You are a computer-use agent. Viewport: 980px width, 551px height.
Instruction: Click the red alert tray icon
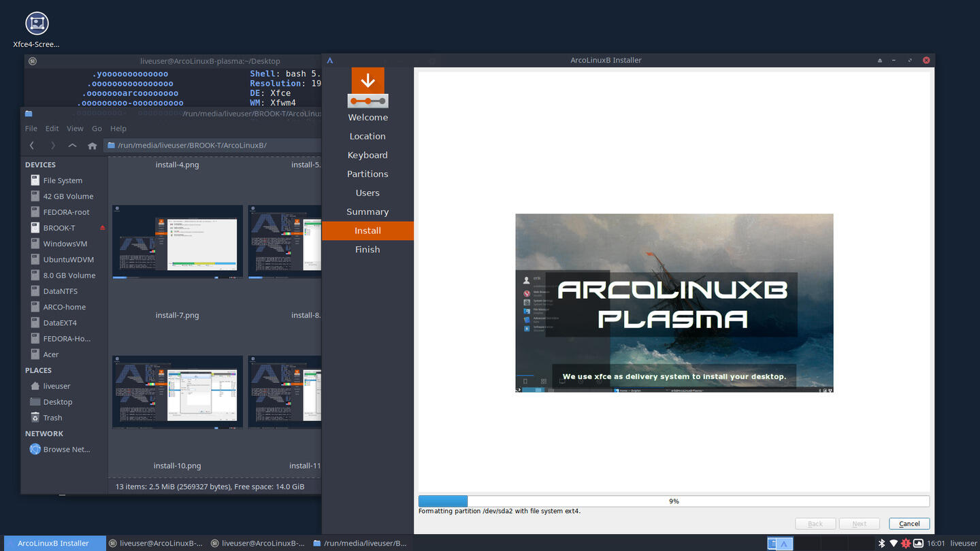906,544
